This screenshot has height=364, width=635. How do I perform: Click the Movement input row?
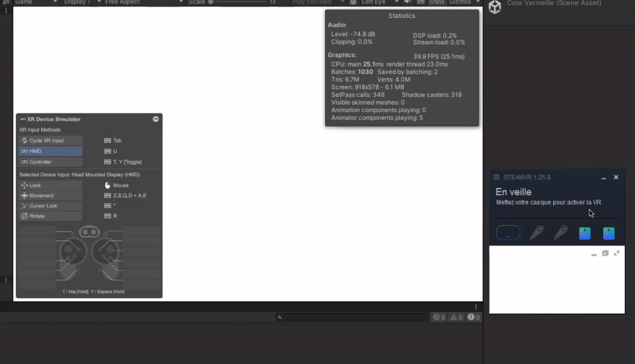[50, 195]
